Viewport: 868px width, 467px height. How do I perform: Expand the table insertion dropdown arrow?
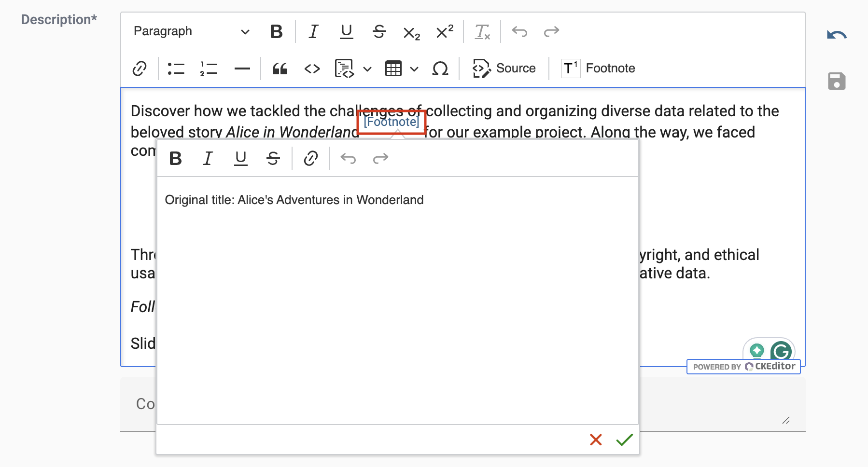415,69
